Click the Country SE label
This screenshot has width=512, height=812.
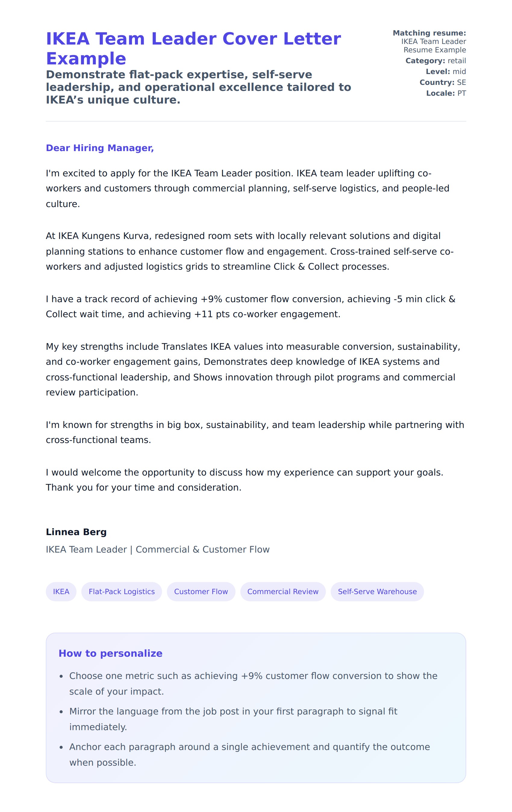click(x=442, y=82)
